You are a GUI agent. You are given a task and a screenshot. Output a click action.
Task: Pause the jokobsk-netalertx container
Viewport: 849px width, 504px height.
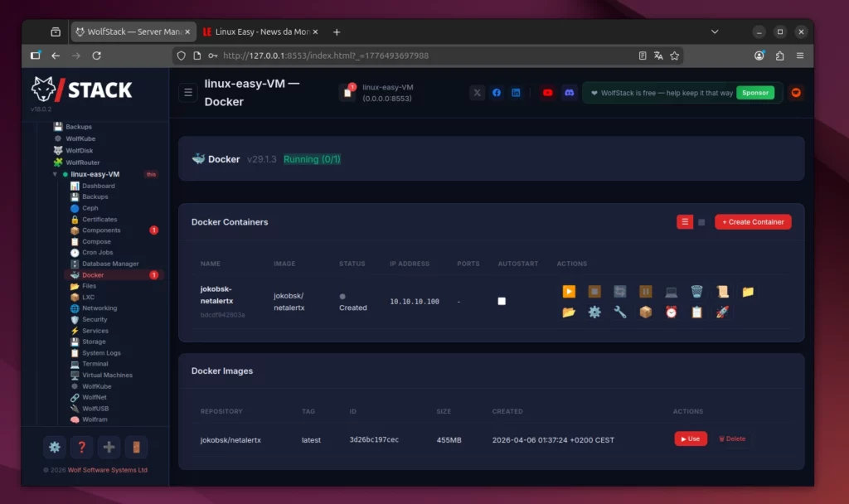click(x=646, y=292)
